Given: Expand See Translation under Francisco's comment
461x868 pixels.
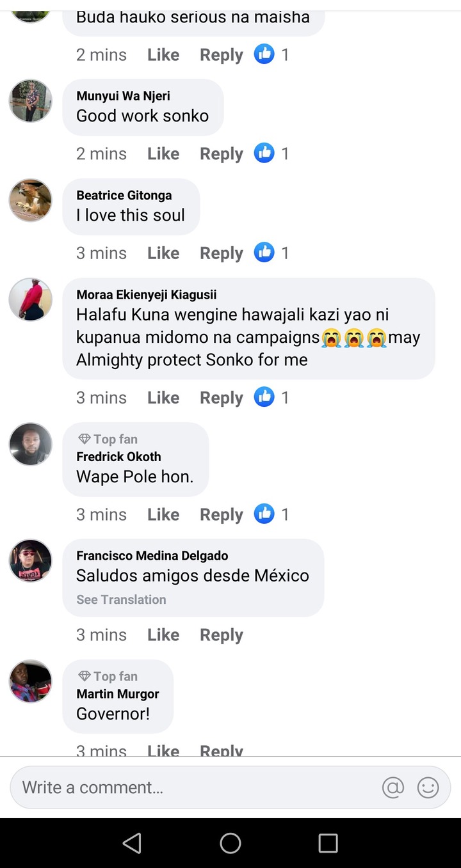Looking at the screenshot, I should coord(121,599).
